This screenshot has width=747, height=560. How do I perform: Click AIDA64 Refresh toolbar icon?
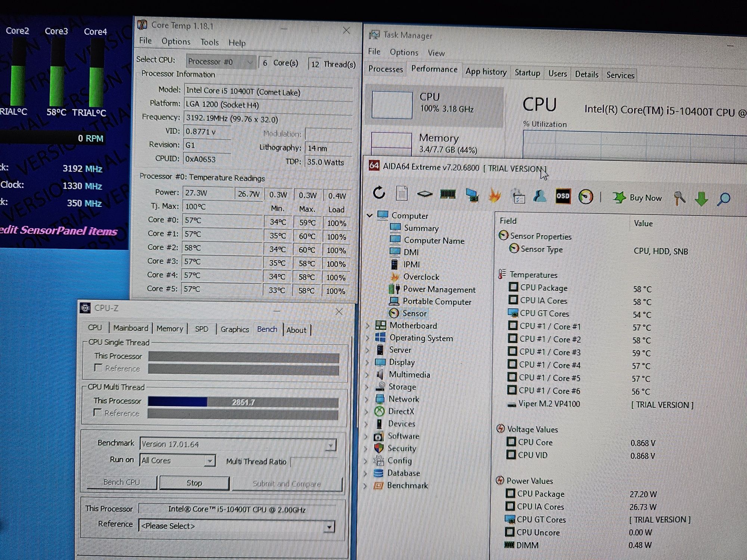[379, 193]
